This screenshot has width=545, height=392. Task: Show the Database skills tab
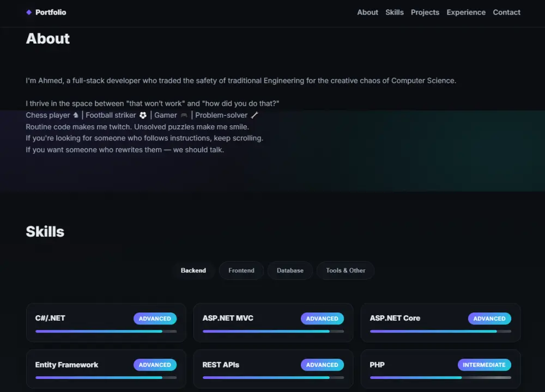coord(290,271)
